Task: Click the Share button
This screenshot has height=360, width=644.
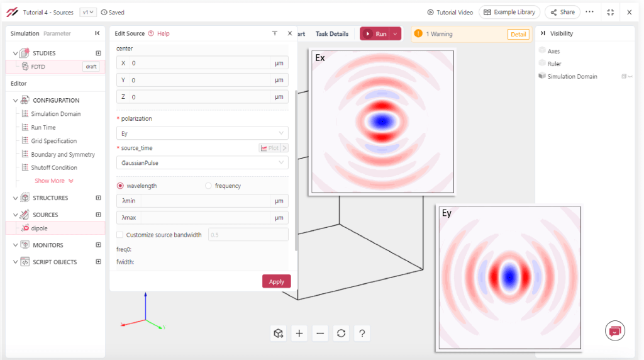Action: [x=562, y=13]
